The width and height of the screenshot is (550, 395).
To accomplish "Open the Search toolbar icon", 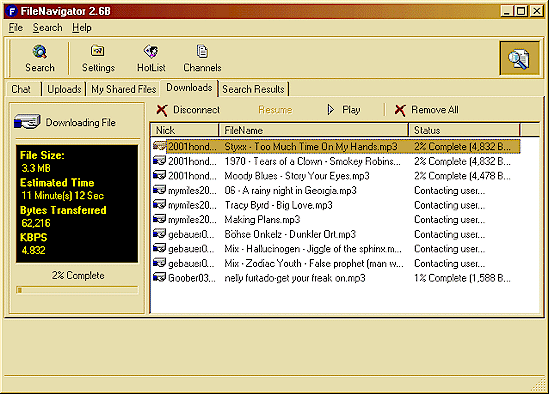I will pos(40,52).
